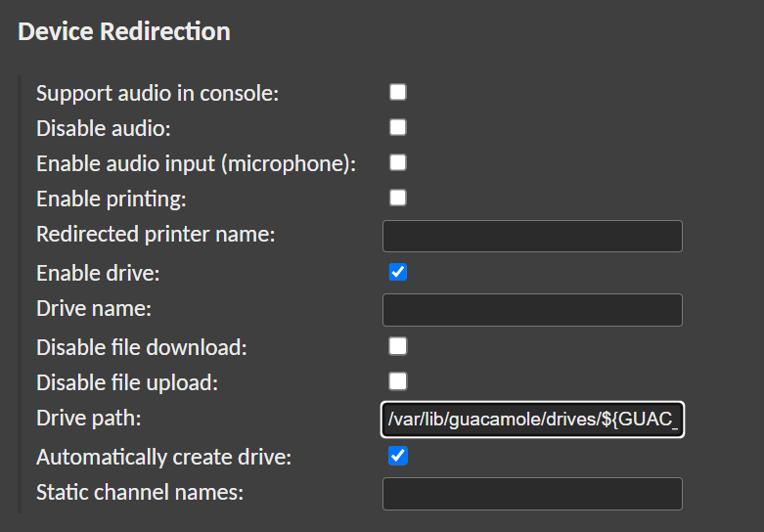Image resolution: width=764 pixels, height=532 pixels.
Task: Check the Enable printing checkbox
Action: (x=398, y=198)
